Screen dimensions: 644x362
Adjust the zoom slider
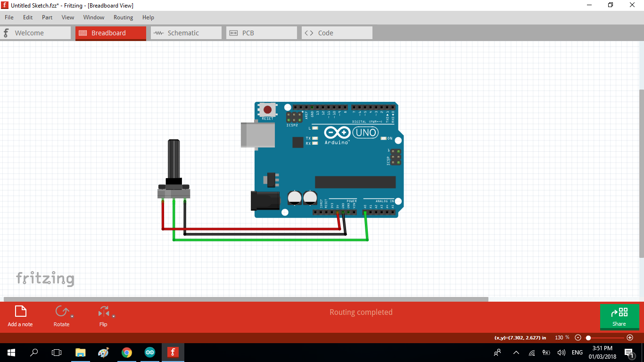[589, 337]
